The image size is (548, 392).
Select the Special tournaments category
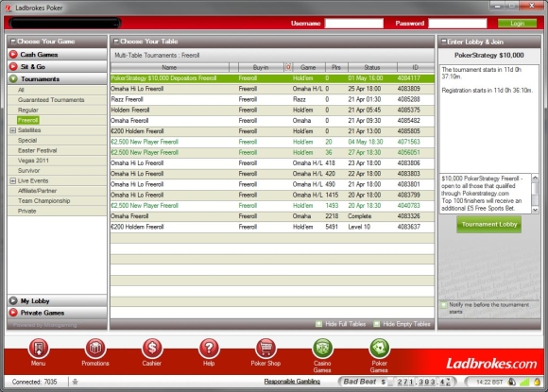click(27, 141)
